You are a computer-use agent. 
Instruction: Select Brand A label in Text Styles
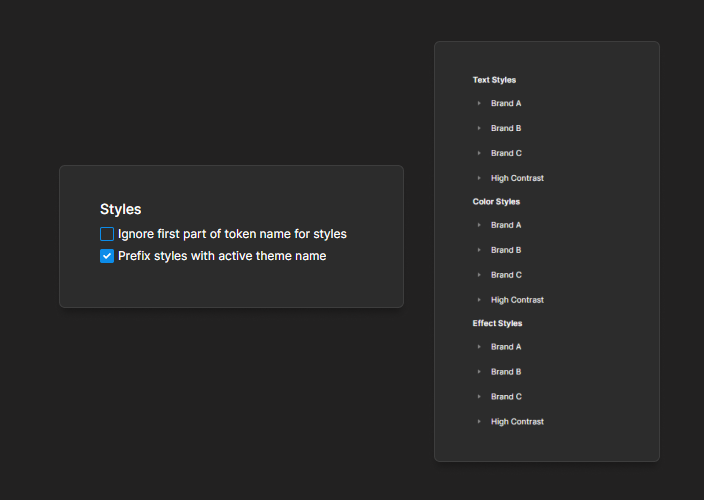click(x=506, y=103)
